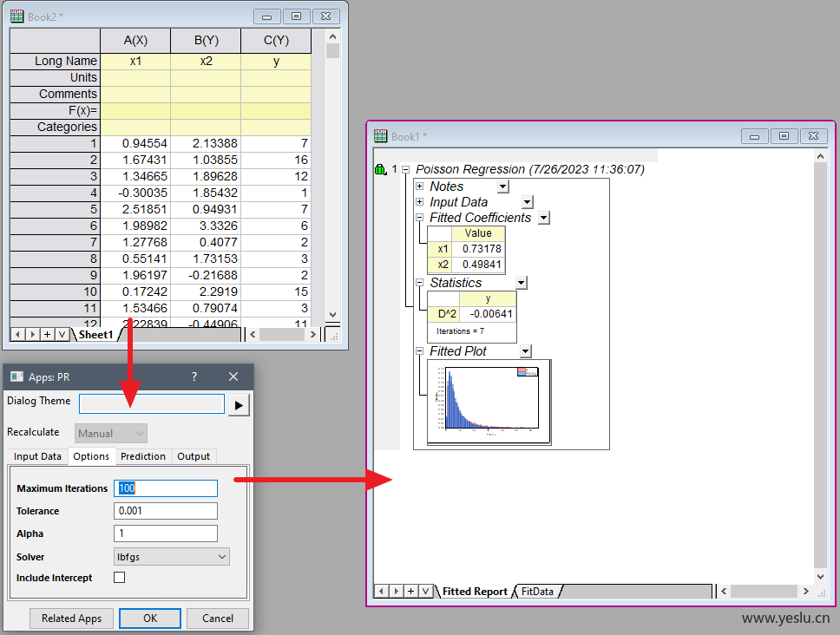Open the Fitted Plot histogram thumbnail
The image size is (840, 635).
tap(489, 402)
